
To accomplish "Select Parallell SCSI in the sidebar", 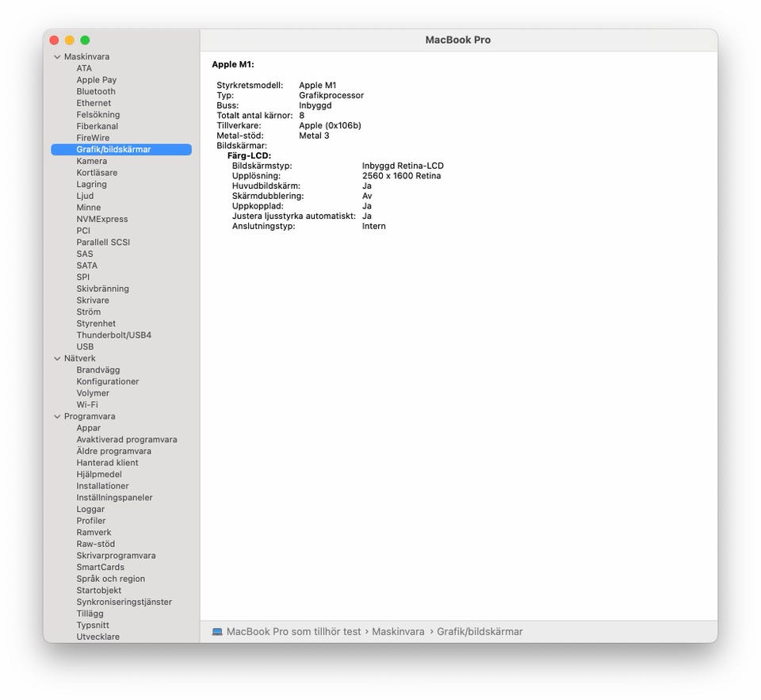I will pos(103,243).
